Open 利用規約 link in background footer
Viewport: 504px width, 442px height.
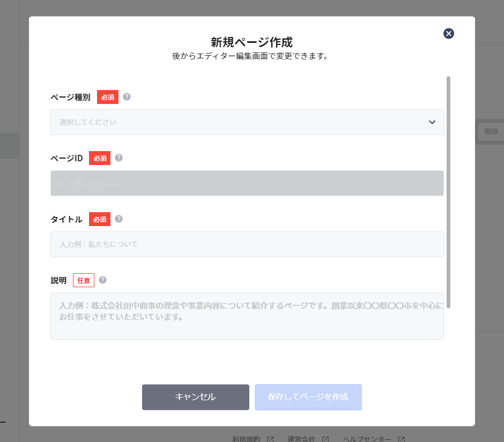246,439
